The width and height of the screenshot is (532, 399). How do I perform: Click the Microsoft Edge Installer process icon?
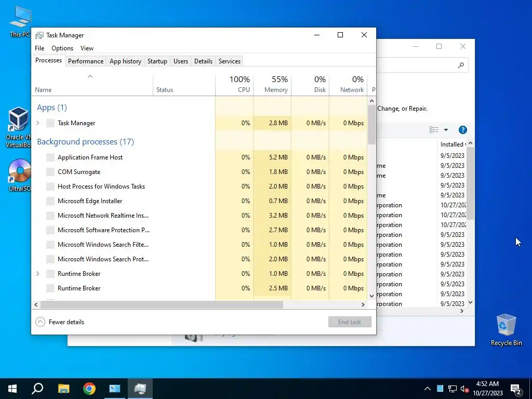tap(50, 201)
